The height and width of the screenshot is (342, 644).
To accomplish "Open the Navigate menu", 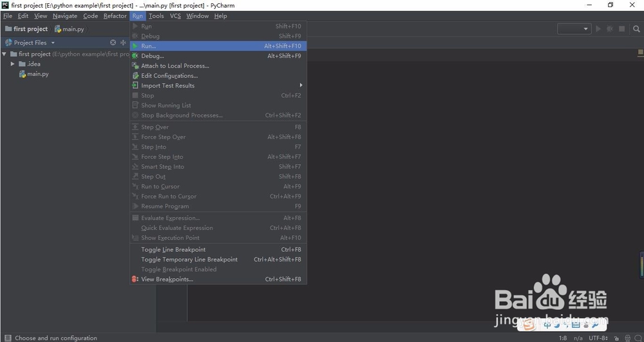I will click(x=65, y=16).
